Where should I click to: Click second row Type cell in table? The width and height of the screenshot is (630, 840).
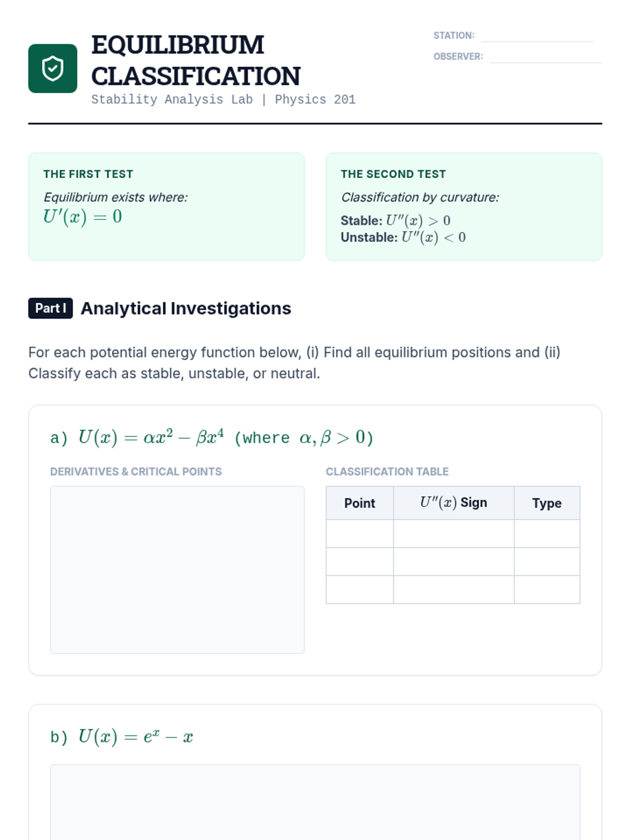[547, 561]
